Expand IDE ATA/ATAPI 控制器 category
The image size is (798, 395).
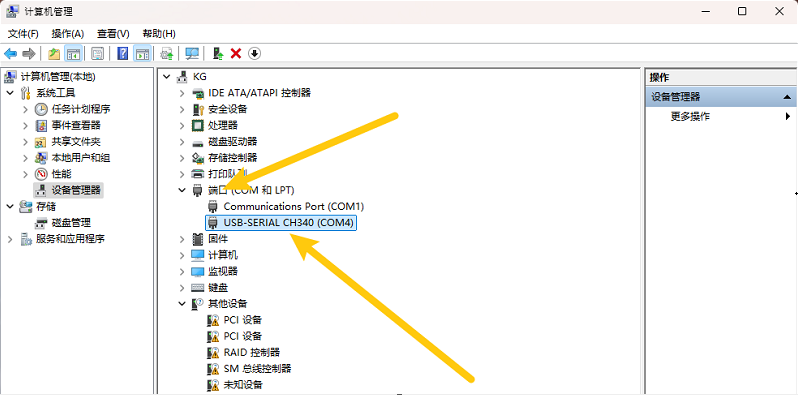182,93
